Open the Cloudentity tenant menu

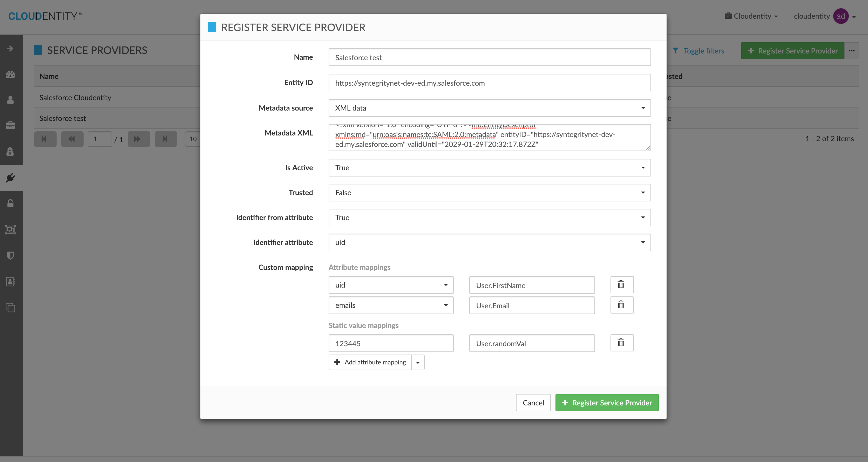point(751,16)
